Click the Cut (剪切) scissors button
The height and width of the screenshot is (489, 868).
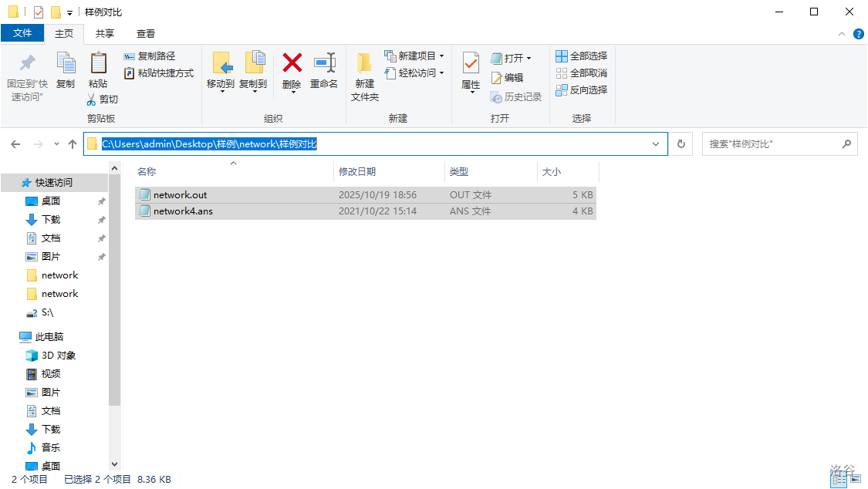pos(102,99)
